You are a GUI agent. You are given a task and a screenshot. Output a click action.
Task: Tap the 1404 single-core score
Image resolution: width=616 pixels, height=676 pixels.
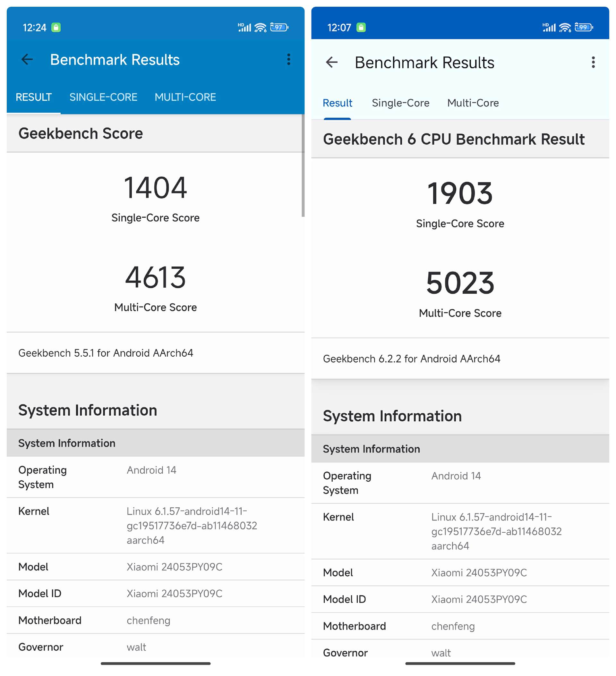point(155,188)
